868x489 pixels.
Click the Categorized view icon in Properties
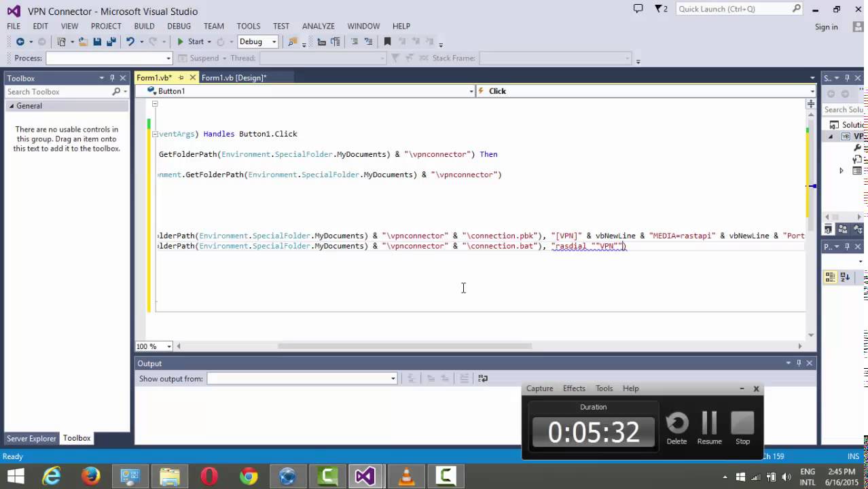tap(830, 277)
